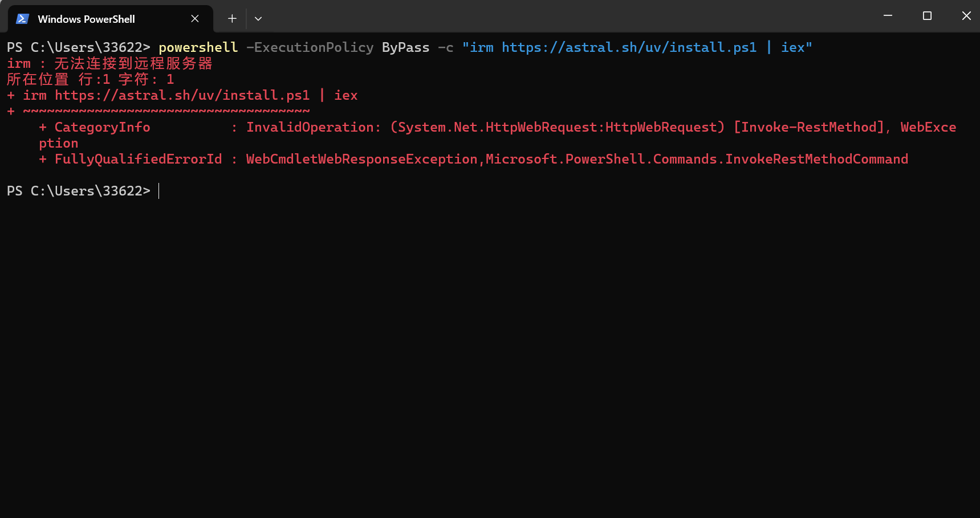Close the Windows PowerShell tab

tap(195, 19)
